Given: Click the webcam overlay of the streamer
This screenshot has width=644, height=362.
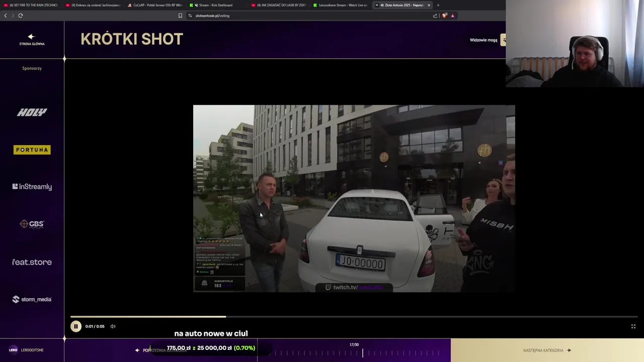Looking at the screenshot, I should click(575, 44).
